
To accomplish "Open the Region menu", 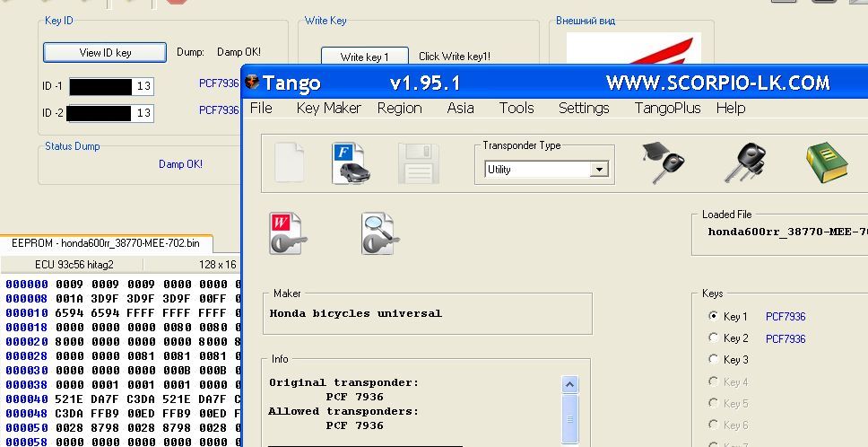I will pos(399,109).
